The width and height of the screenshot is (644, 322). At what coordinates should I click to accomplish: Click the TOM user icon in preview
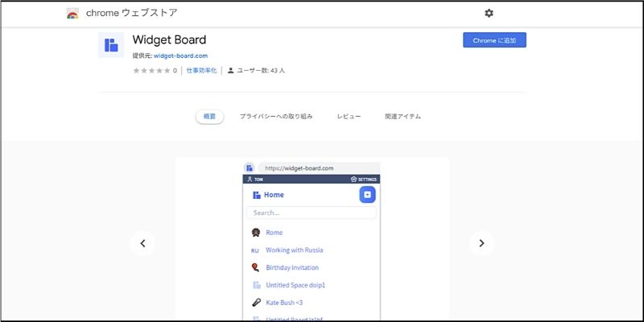tap(250, 179)
